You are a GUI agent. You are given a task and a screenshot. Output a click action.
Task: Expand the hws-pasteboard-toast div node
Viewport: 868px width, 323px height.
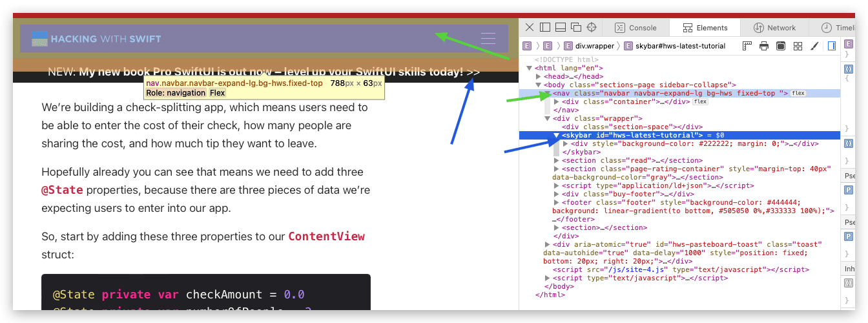pyautogui.click(x=548, y=244)
